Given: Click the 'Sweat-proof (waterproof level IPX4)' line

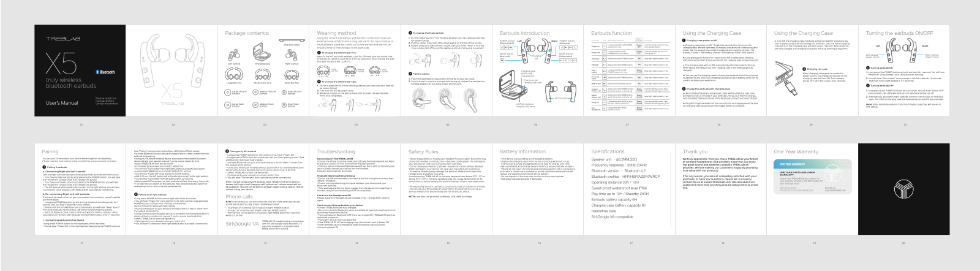Looking at the screenshot, I should click(x=619, y=188).
